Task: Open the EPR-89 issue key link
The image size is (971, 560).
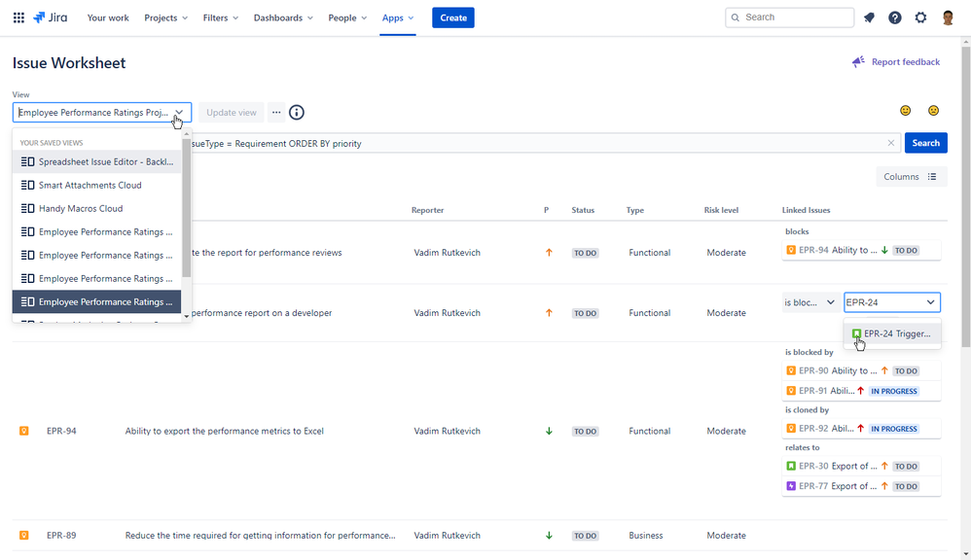Action: tap(61, 535)
